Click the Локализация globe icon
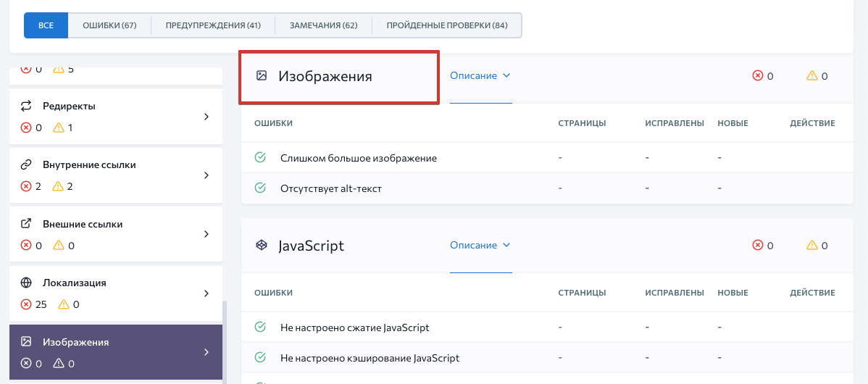The width and height of the screenshot is (868, 384). pos(26,283)
